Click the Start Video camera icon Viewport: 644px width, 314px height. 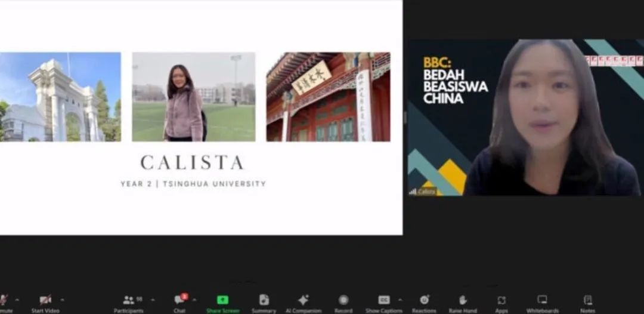(45, 300)
